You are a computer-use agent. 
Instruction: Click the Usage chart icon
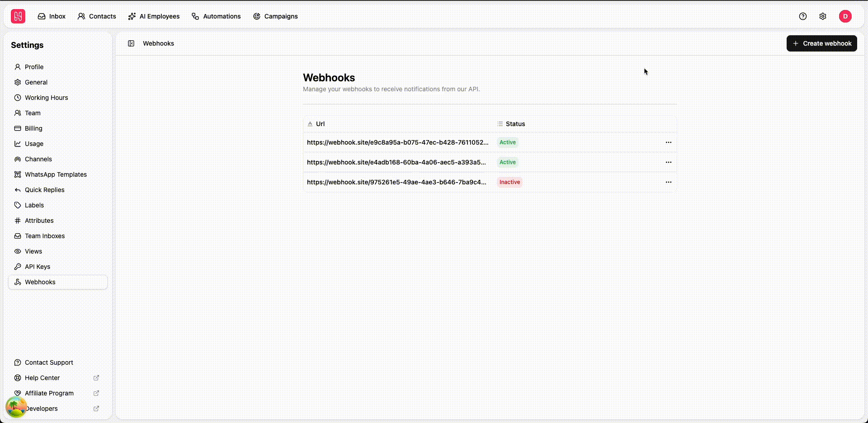point(17,144)
